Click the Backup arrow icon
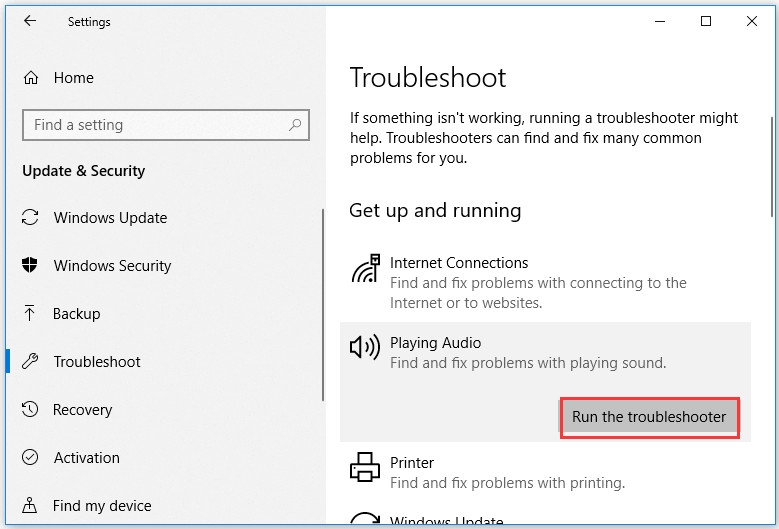The width and height of the screenshot is (779, 529). coord(31,314)
